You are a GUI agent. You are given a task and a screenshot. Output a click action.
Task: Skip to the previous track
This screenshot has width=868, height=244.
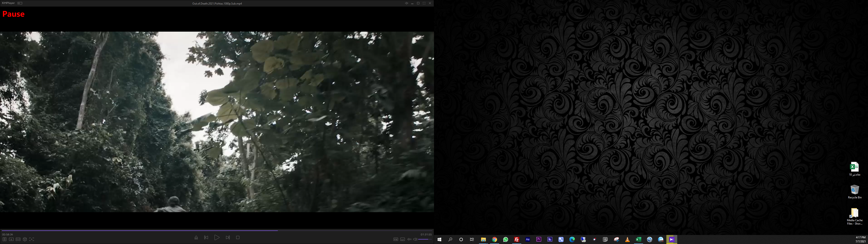(206, 238)
